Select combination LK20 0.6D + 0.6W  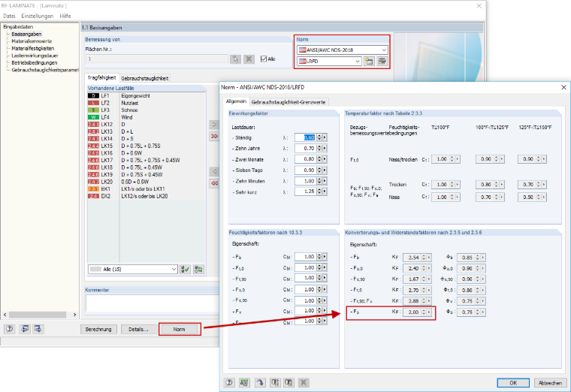coord(147,182)
